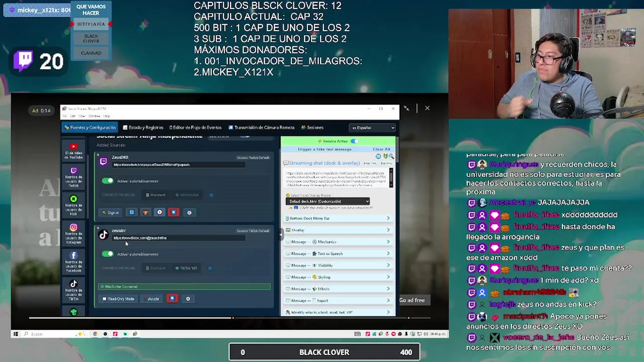Viewport: 644px width, 362px height.
Task: Click the monkey face icon in the Twitch row
Action: click(x=145, y=212)
